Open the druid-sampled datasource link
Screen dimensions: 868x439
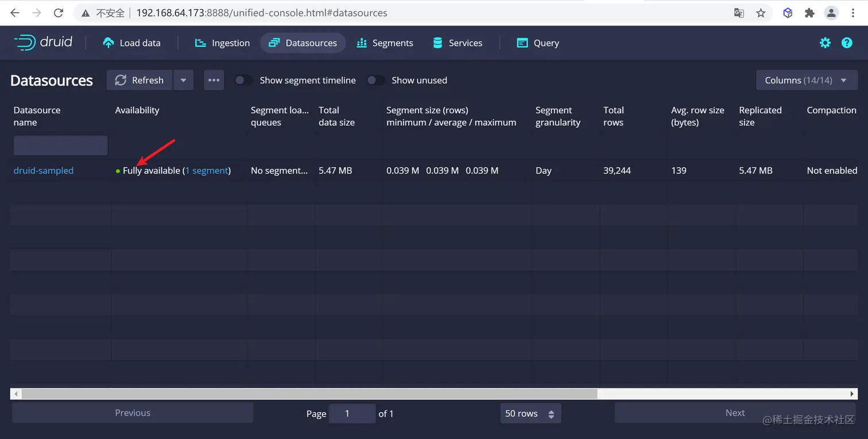44,171
